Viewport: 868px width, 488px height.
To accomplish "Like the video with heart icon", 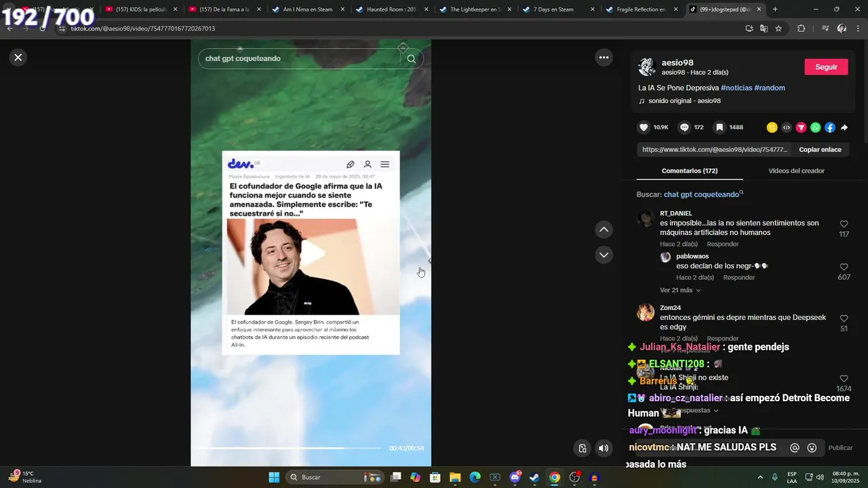I will click(x=644, y=127).
